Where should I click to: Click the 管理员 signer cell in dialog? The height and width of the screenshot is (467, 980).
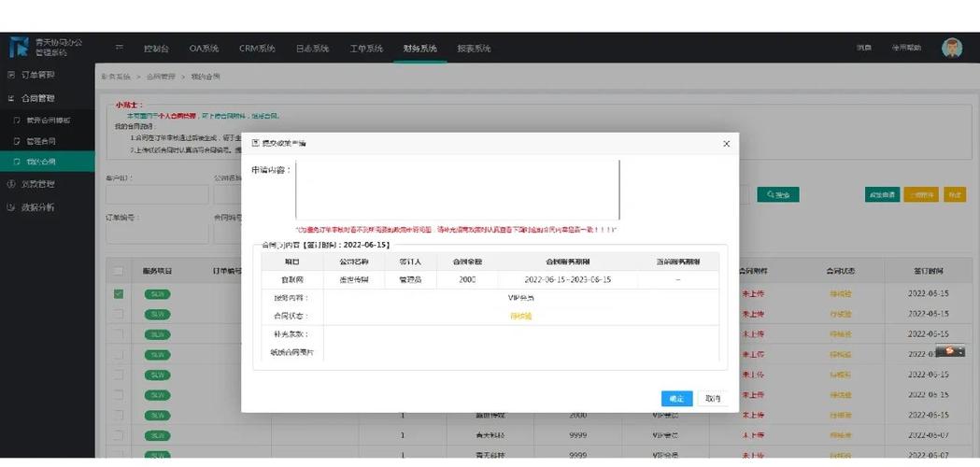pos(411,279)
